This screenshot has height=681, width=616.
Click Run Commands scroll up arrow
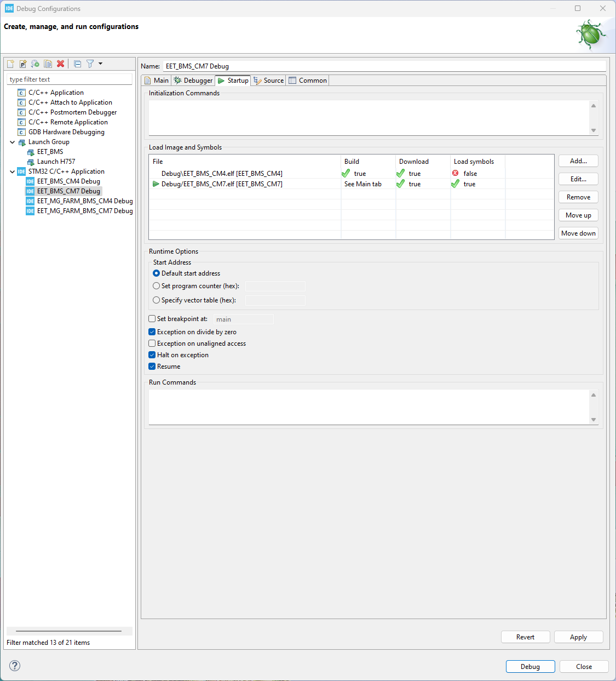pyautogui.click(x=594, y=394)
